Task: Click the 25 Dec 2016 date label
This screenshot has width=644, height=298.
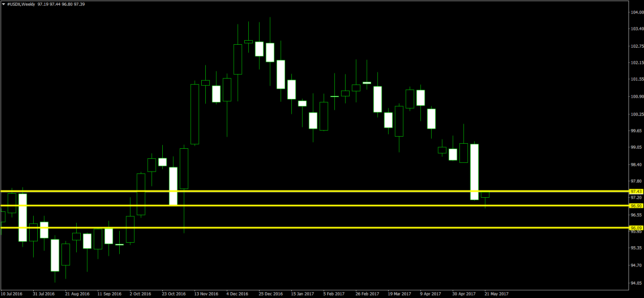Action: (x=271, y=294)
